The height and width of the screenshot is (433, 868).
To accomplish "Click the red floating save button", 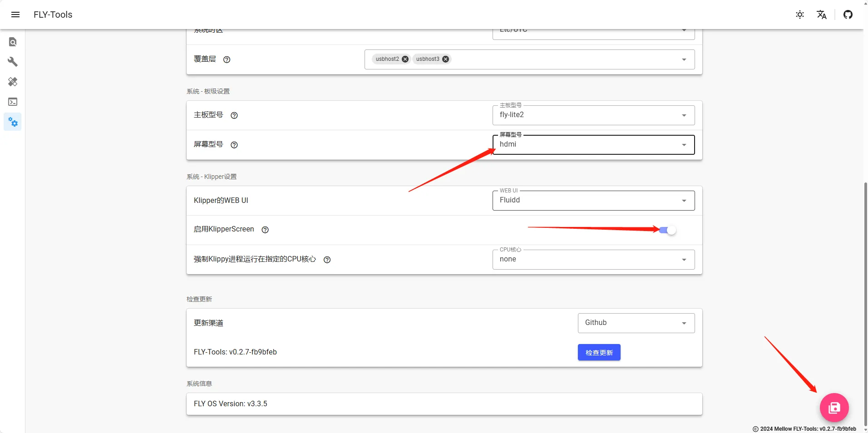I will pyautogui.click(x=834, y=408).
